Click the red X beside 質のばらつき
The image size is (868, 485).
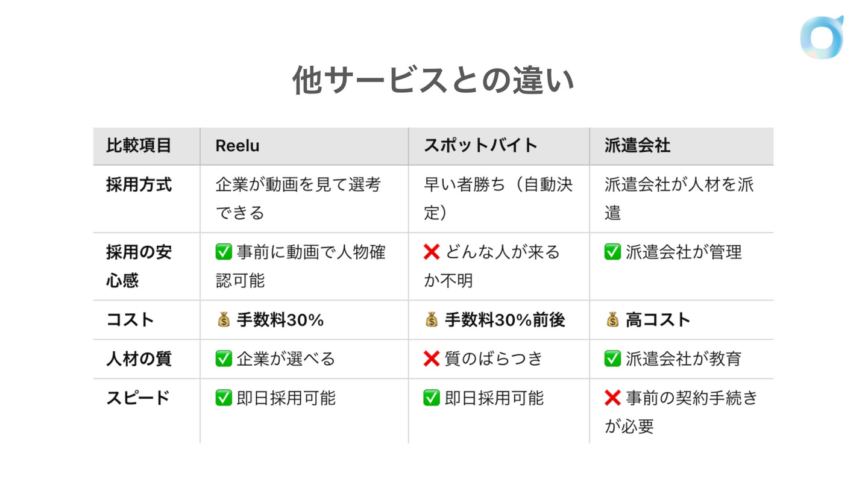coord(432,359)
